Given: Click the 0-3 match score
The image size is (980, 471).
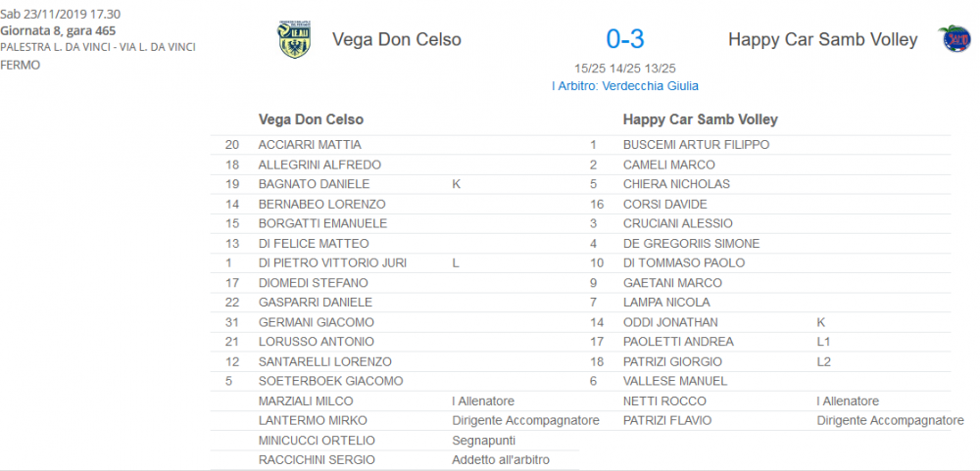Looking at the screenshot, I should click(x=624, y=39).
